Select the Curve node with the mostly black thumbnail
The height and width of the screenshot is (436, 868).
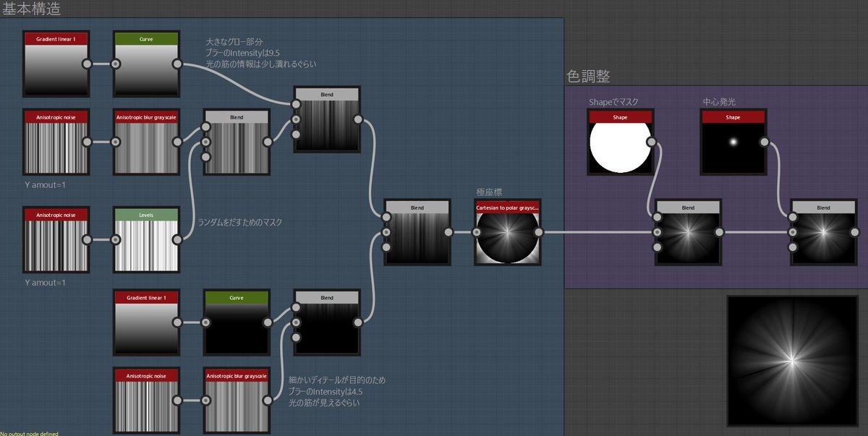pos(237,323)
